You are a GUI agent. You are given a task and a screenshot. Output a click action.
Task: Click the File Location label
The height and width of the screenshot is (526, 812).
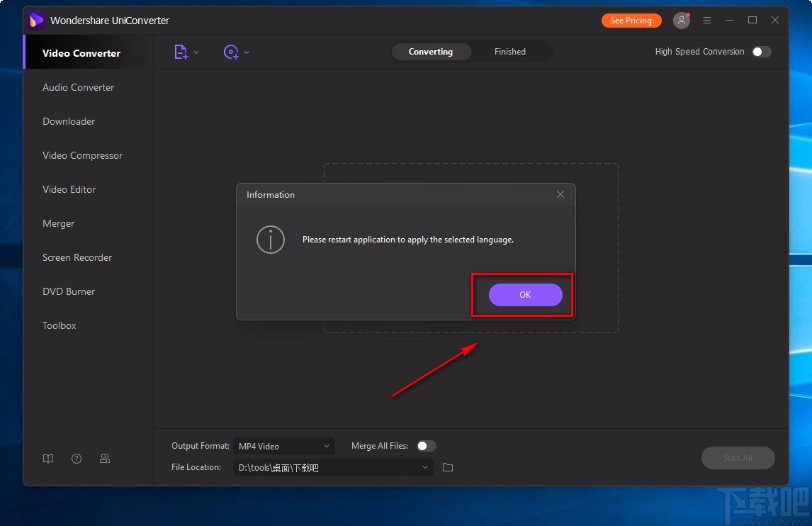196,467
